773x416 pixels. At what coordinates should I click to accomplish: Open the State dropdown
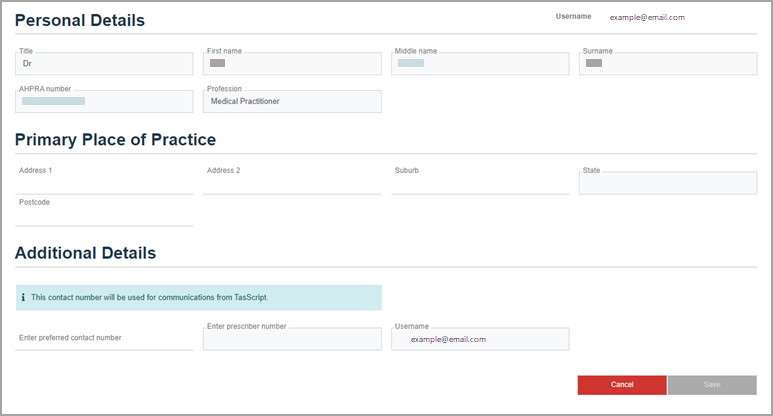668,183
